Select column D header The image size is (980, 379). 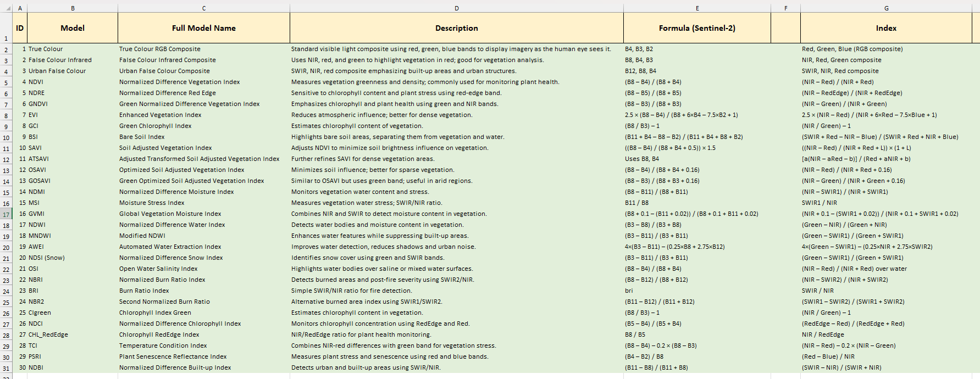(x=457, y=8)
